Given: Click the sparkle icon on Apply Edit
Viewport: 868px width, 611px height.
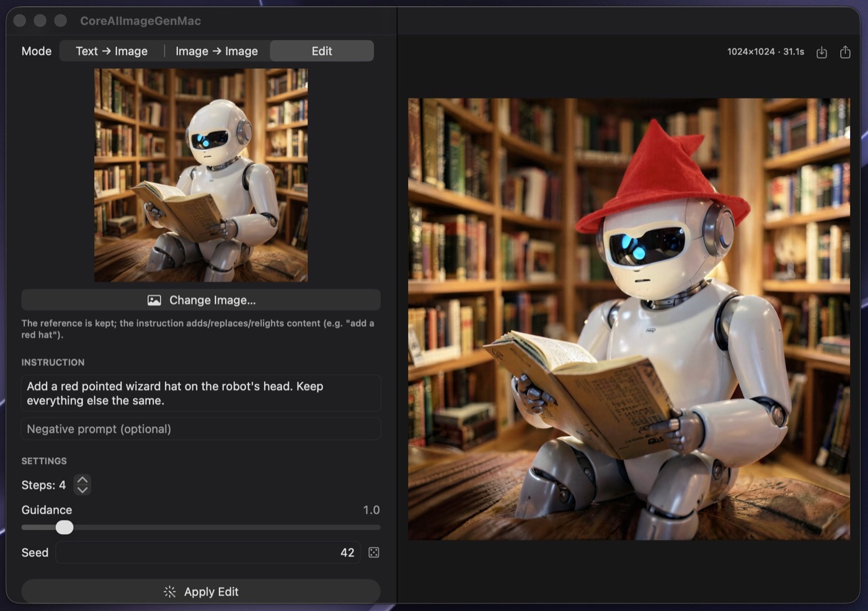Looking at the screenshot, I should [170, 592].
